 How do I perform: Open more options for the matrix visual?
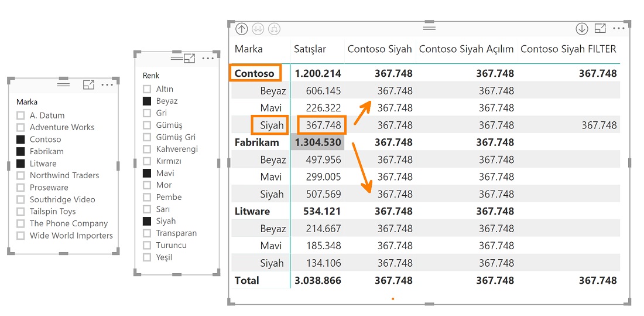(x=619, y=28)
